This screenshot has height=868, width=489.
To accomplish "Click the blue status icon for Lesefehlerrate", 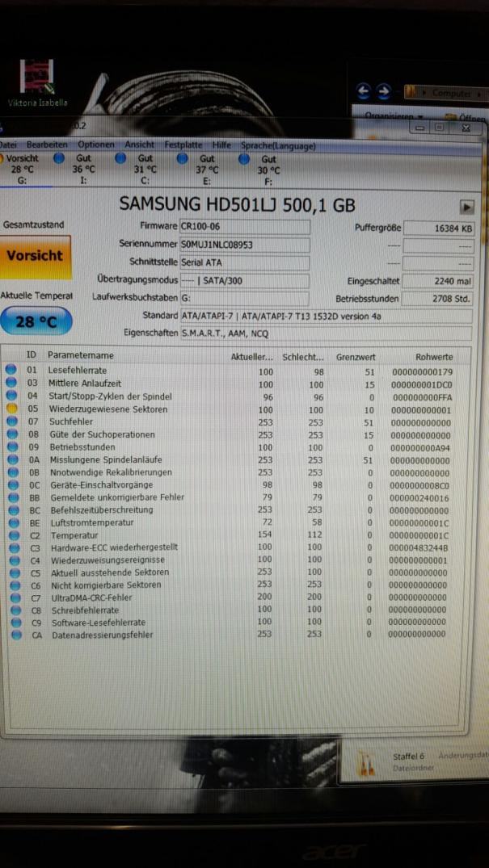I will (x=11, y=370).
